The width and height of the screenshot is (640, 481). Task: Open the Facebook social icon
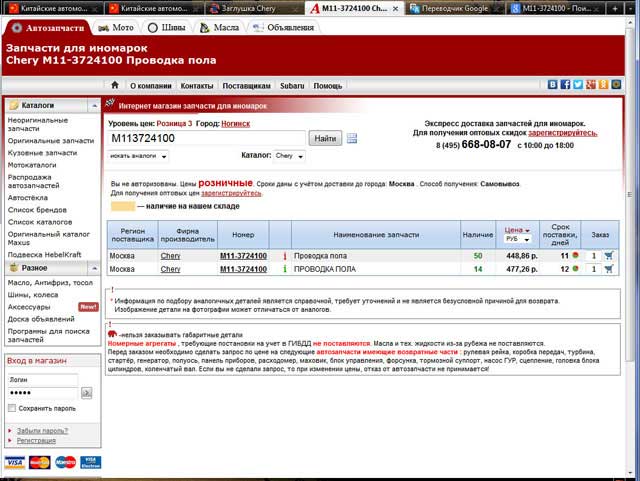tap(565, 85)
